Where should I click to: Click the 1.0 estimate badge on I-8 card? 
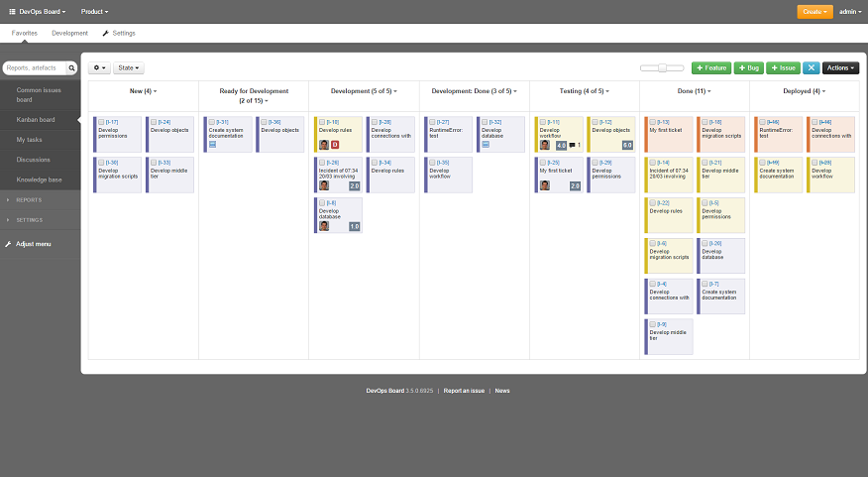pyautogui.click(x=355, y=226)
